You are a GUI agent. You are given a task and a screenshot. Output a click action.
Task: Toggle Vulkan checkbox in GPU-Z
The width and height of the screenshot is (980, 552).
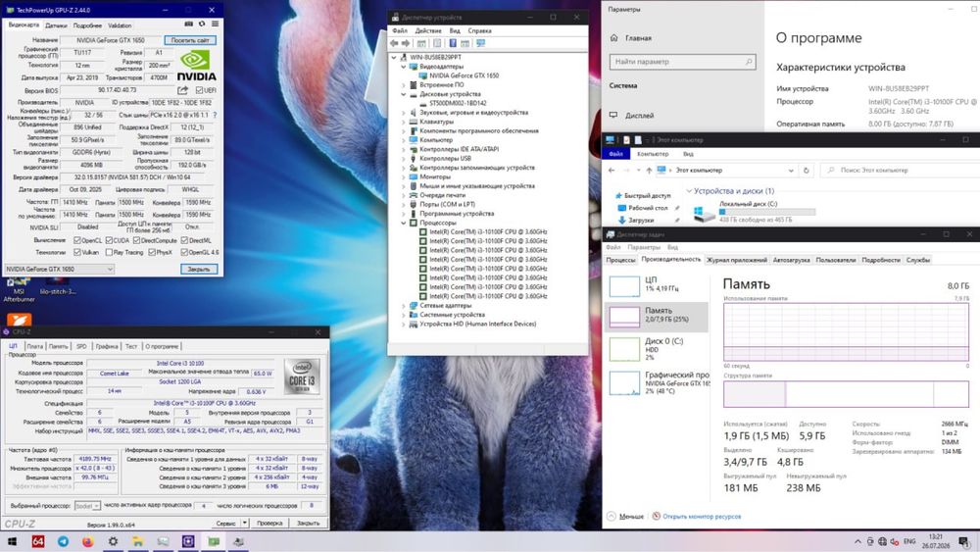77,252
